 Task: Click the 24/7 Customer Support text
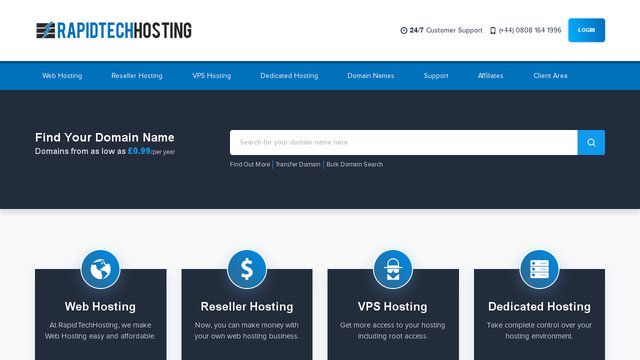[x=446, y=31]
